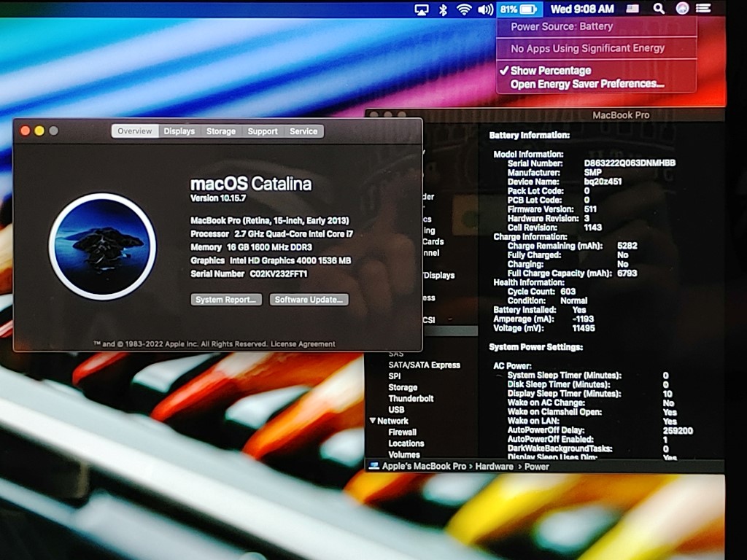Click the Bluetooth menu bar icon
The image size is (747, 560).
click(443, 9)
